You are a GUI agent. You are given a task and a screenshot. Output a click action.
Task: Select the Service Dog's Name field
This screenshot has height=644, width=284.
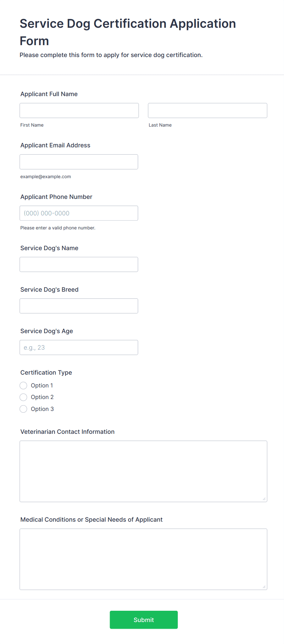(x=79, y=264)
